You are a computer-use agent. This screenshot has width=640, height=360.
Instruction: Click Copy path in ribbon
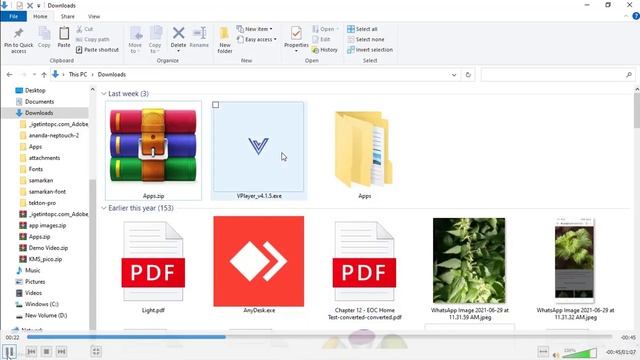pyautogui.click(x=93, y=39)
